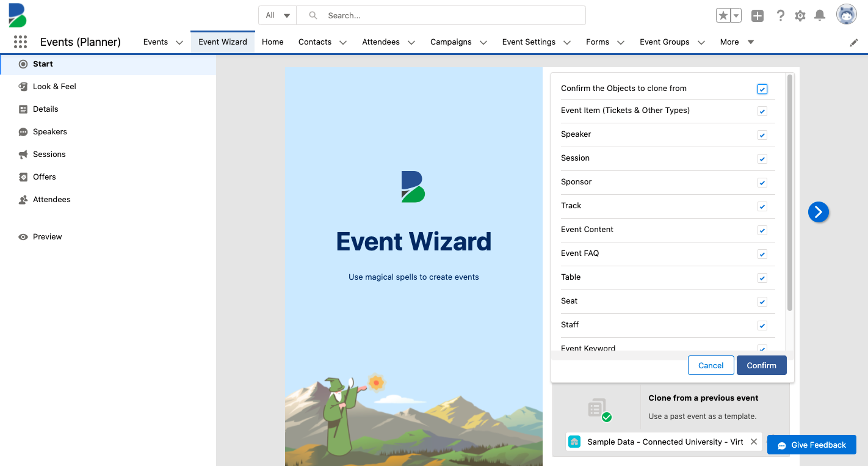Uncheck the Table checkbox
Screen dimensions: 868x466
762,278
